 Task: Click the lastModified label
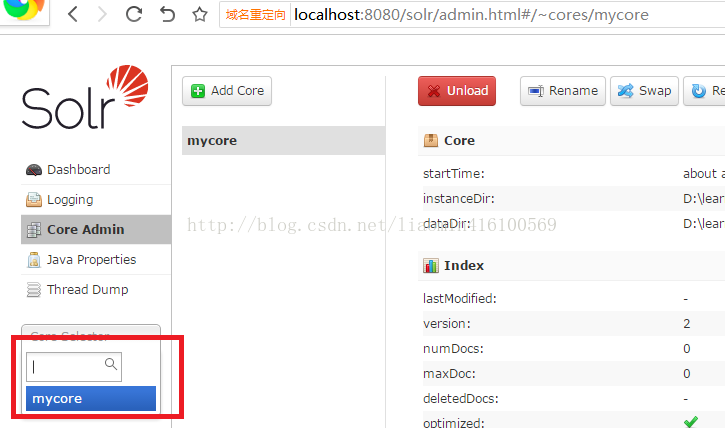(x=460, y=299)
